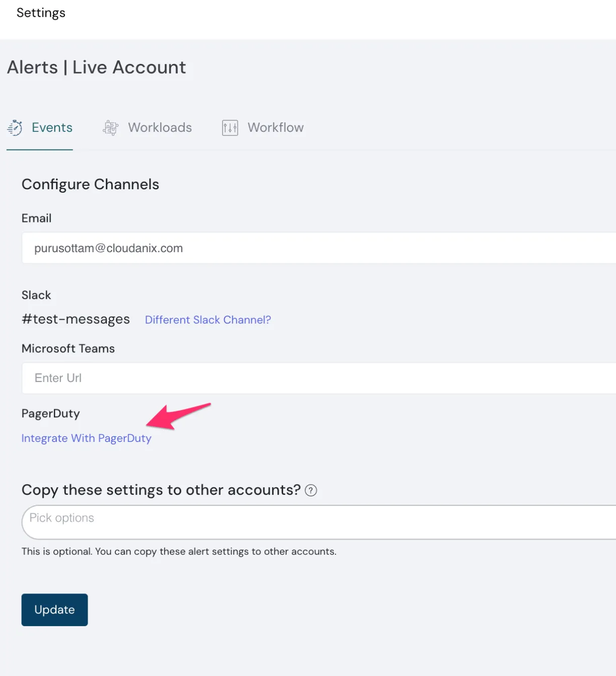
Task: Click the help question mark icon
Action: pyautogui.click(x=311, y=490)
